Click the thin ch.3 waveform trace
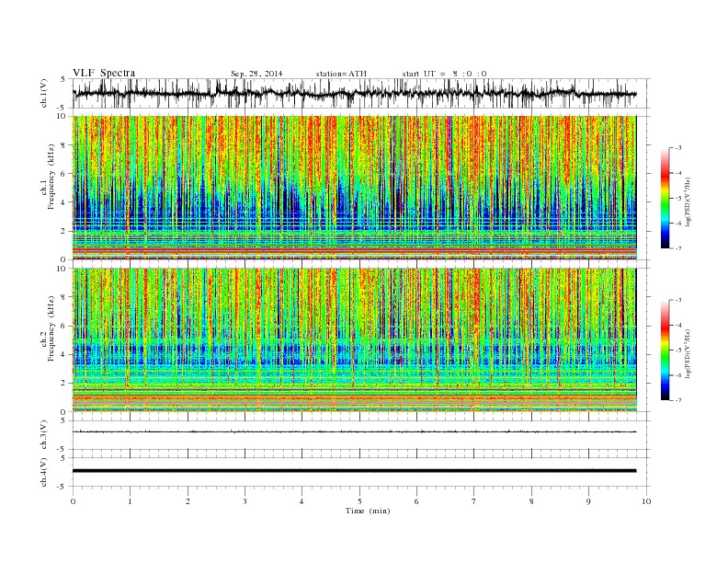This screenshot has height=563, width=728. click(354, 431)
